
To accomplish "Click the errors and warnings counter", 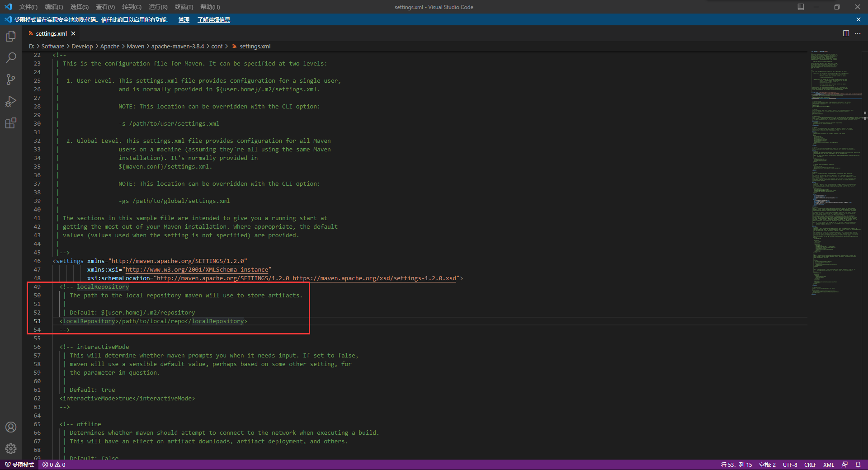I will 54,465.
